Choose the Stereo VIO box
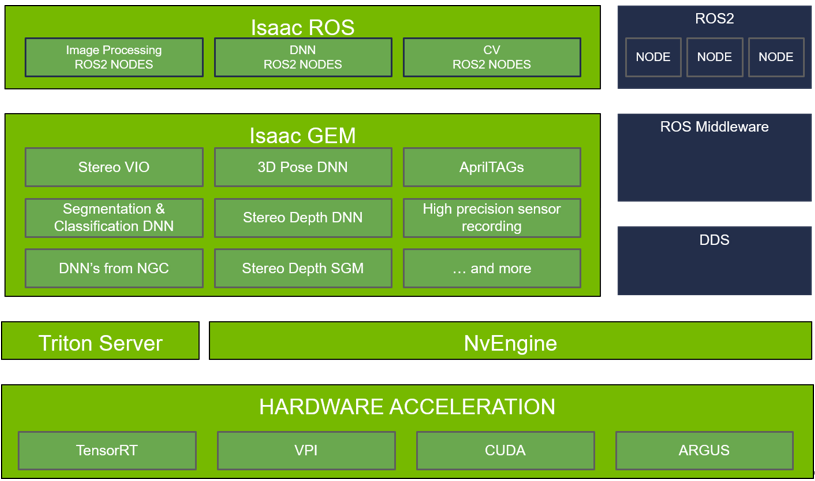This screenshot has width=815, height=481. (x=114, y=167)
